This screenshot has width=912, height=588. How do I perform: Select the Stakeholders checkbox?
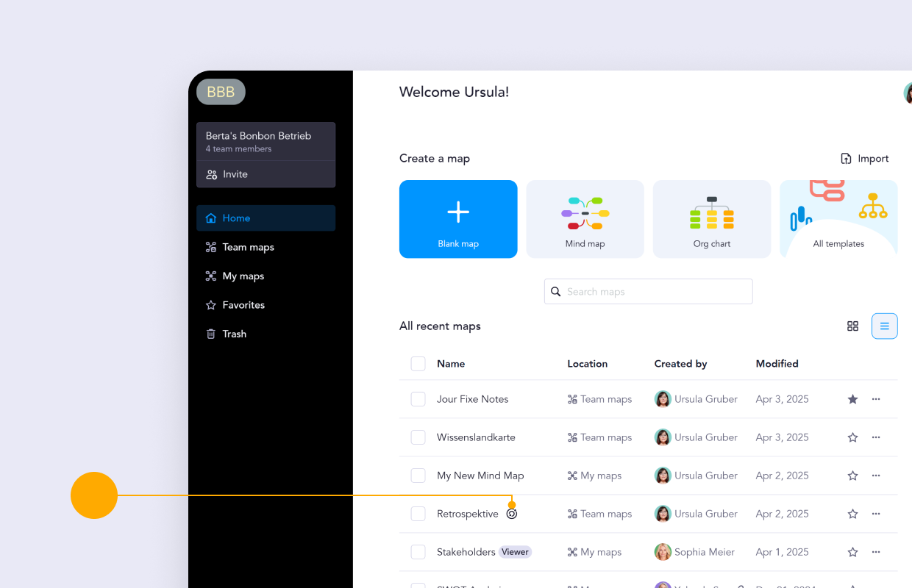(418, 552)
